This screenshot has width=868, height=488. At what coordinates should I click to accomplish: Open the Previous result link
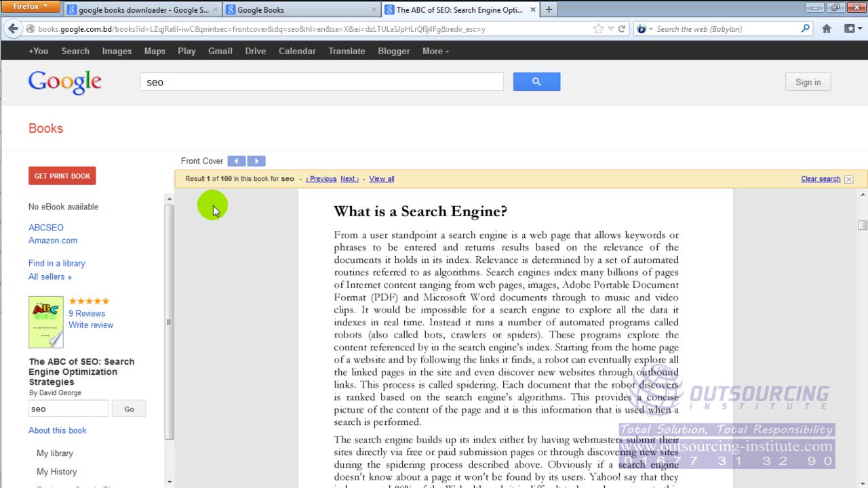[321, 179]
